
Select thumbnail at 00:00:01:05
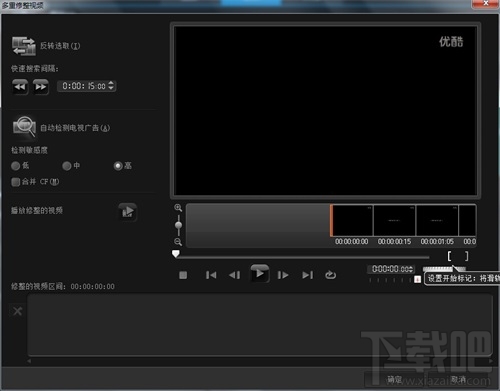click(x=437, y=220)
